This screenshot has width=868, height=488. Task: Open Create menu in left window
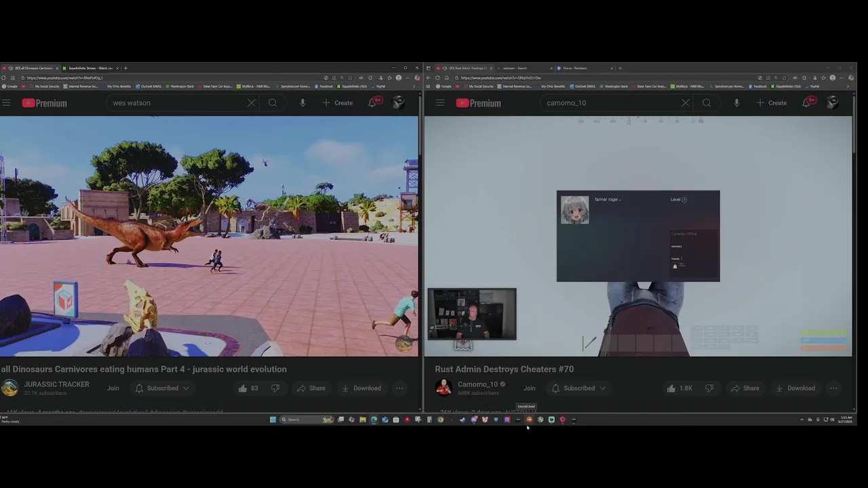pos(337,103)
